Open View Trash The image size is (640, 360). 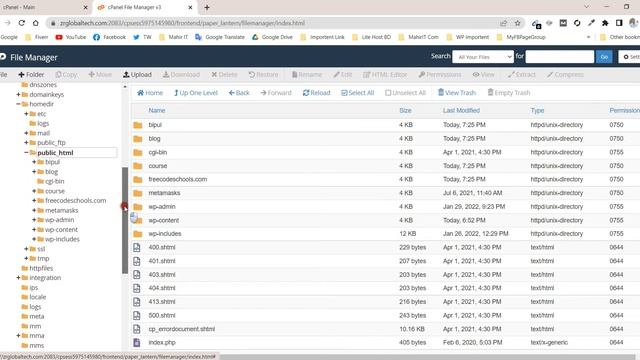point(457,93)
